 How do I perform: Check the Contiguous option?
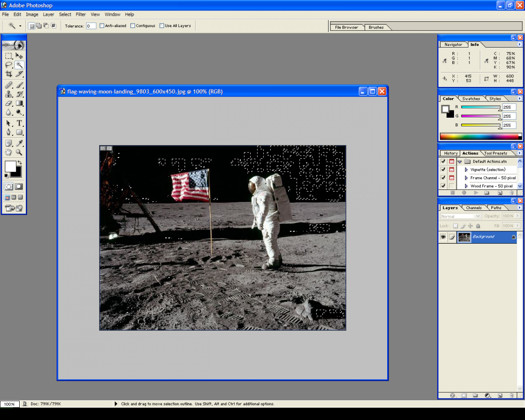[133, 26]
